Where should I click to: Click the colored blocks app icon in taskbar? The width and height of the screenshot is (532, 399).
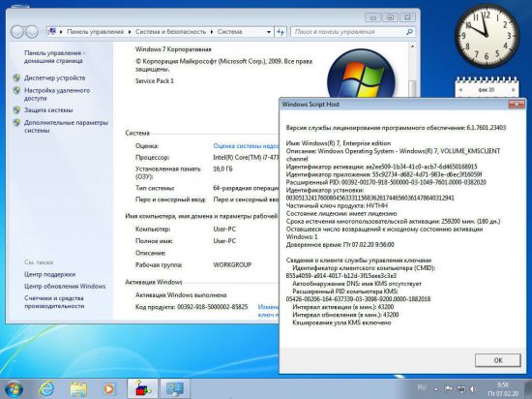tap(143, 389)
